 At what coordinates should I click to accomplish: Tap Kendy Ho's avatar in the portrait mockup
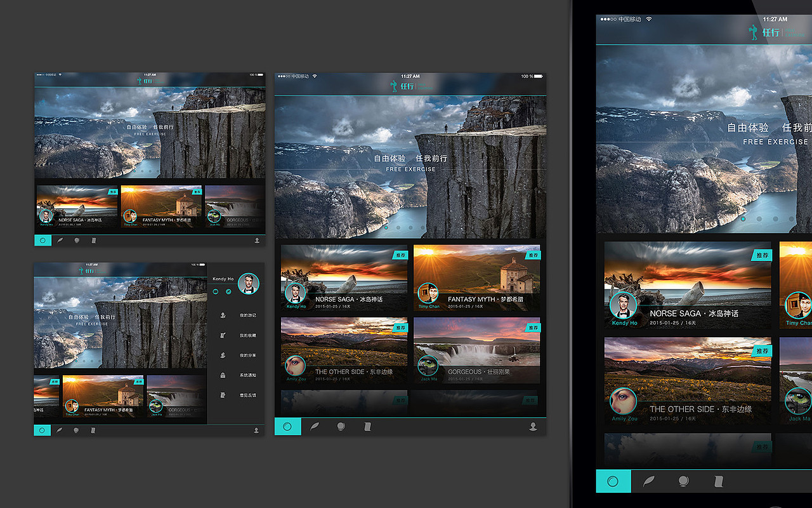[x=295, y=293]
